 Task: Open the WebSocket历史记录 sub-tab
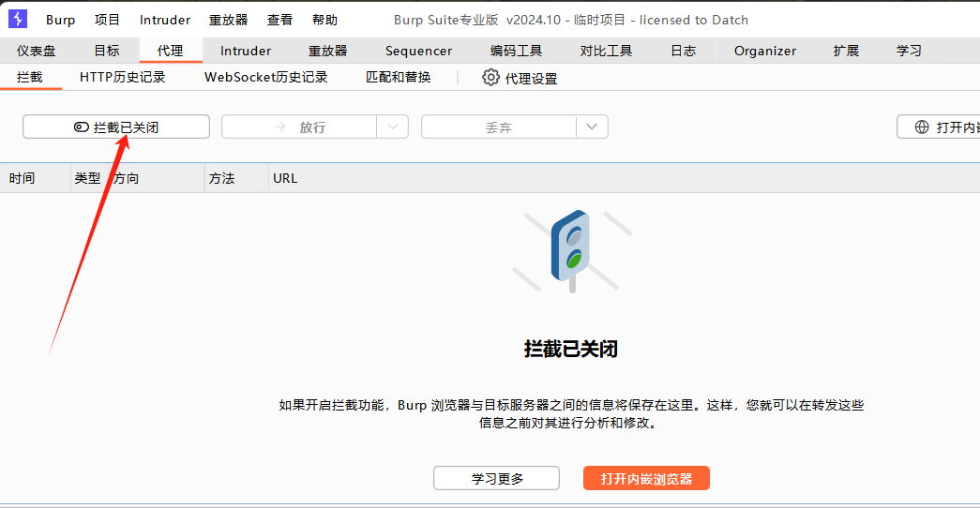[x=266, y=77]
